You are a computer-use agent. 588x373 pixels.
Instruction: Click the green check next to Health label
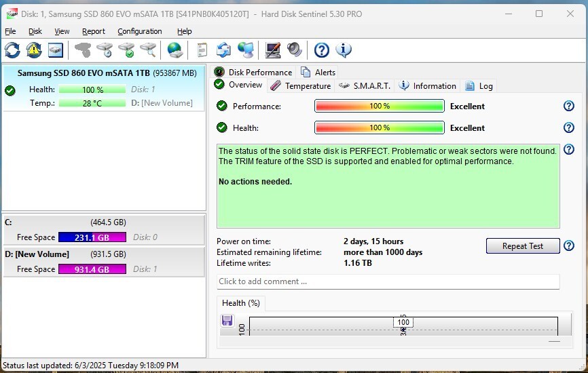pyautogui.click(x=222, y=127)
